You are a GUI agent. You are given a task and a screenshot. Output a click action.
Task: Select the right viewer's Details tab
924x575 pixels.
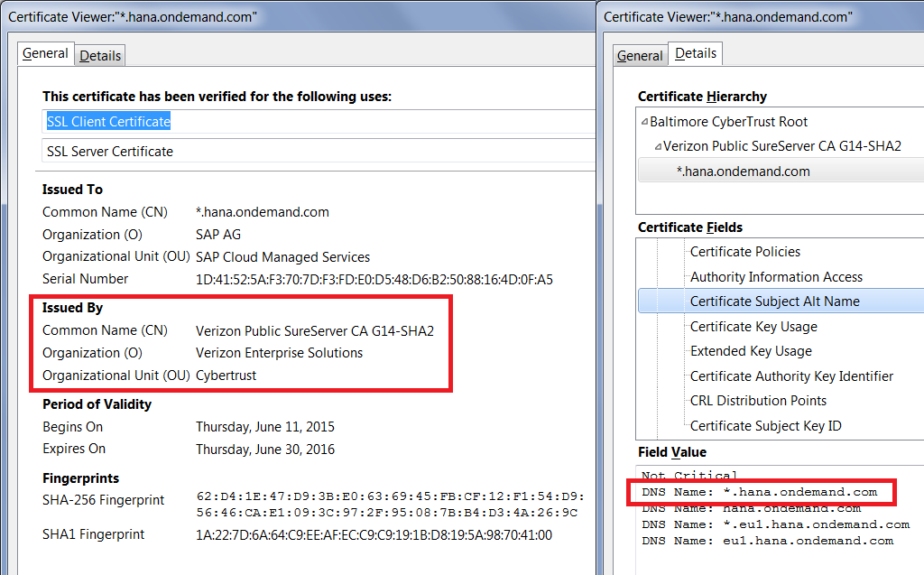click(696, 53)
